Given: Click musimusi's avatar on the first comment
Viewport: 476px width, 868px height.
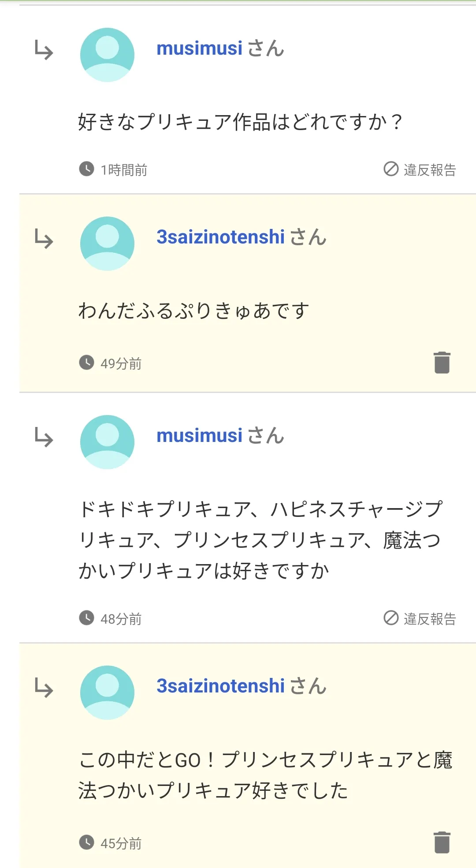Looking at the screenshot, I should (x=107, y=55).
